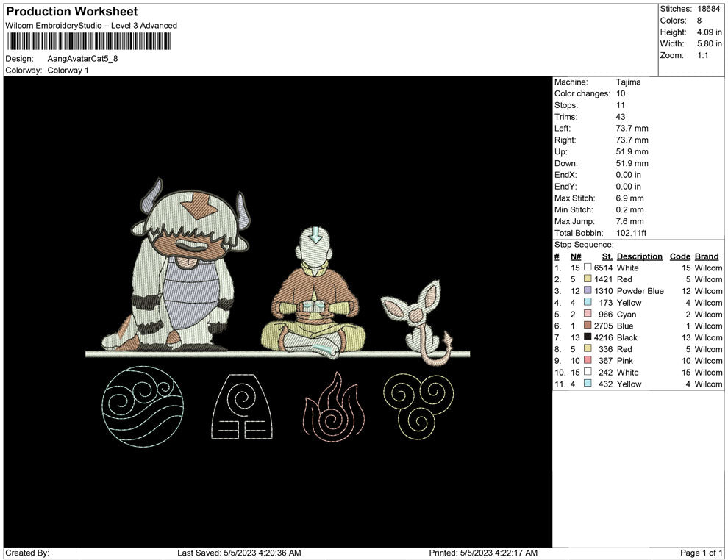Click the Momo lemur figure
Screen dimensions: 728x560
[x=417, y=323]
